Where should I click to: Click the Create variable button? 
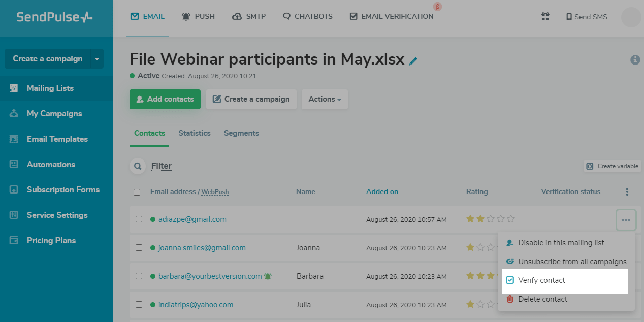tap(613, 166)
